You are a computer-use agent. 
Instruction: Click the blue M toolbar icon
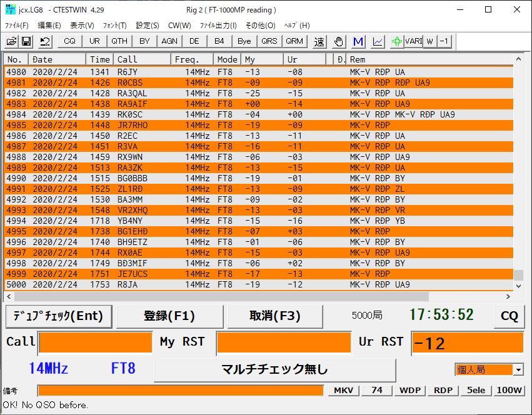coord(358,41)
